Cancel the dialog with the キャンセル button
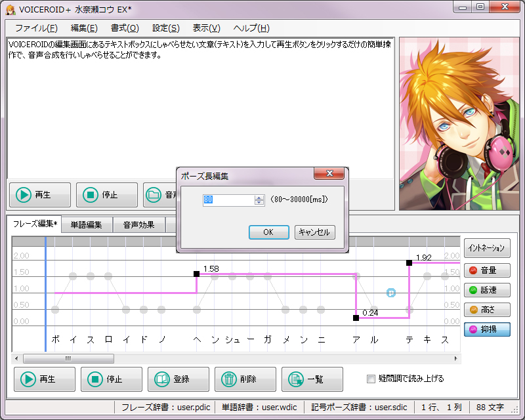525x420 pixels. click(315, 232)
